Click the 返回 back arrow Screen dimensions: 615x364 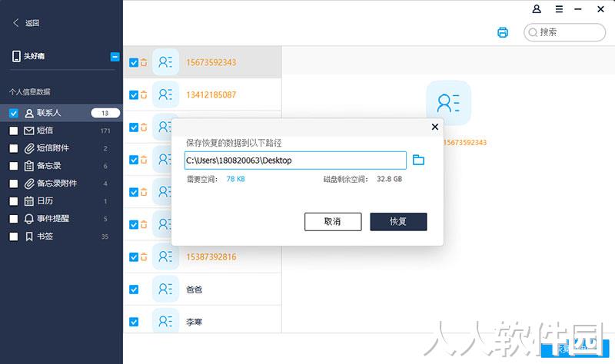15,23
